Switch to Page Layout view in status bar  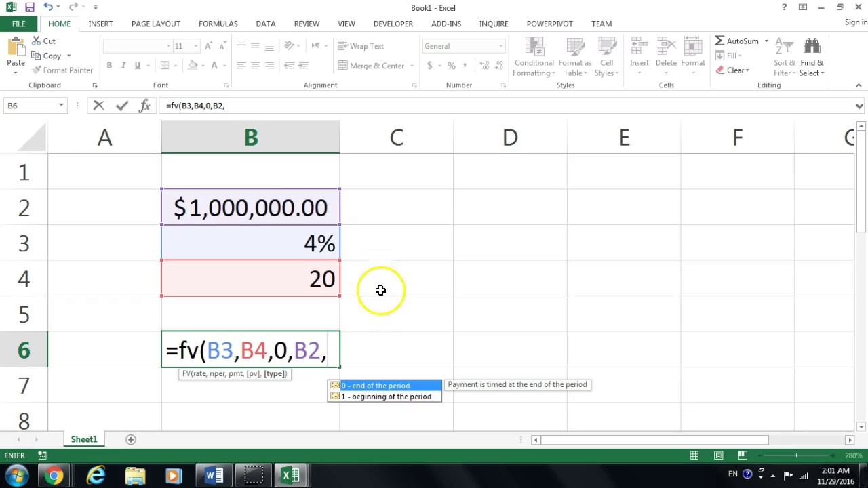coord(718,455)
